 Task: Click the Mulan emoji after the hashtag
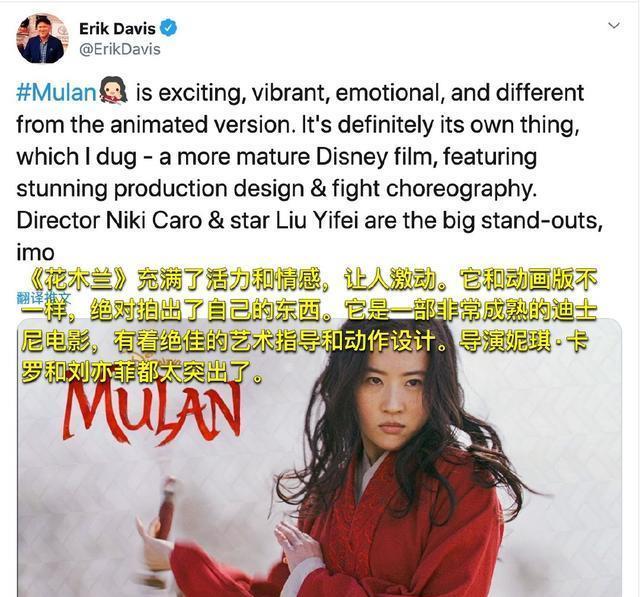pos(113,90)
